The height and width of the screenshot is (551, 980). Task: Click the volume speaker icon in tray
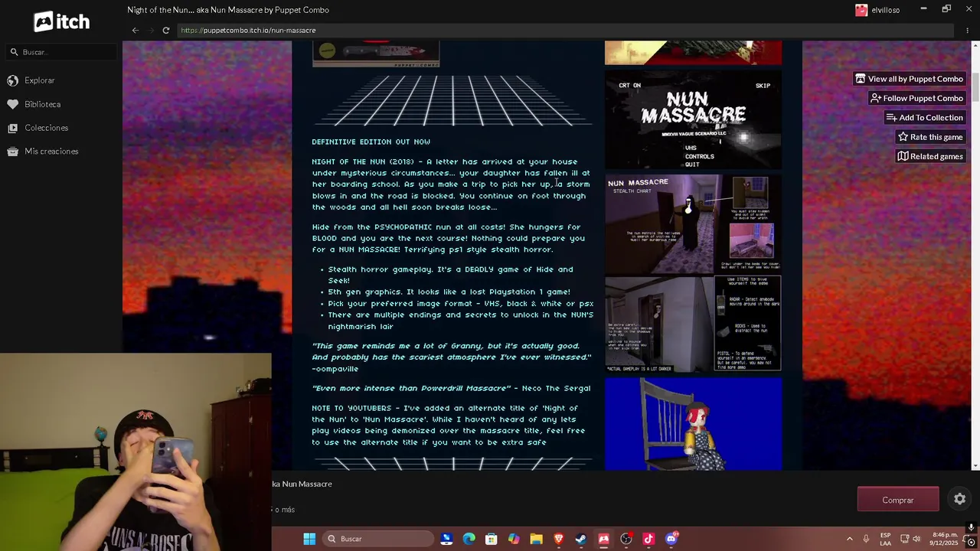click(916, 539)
